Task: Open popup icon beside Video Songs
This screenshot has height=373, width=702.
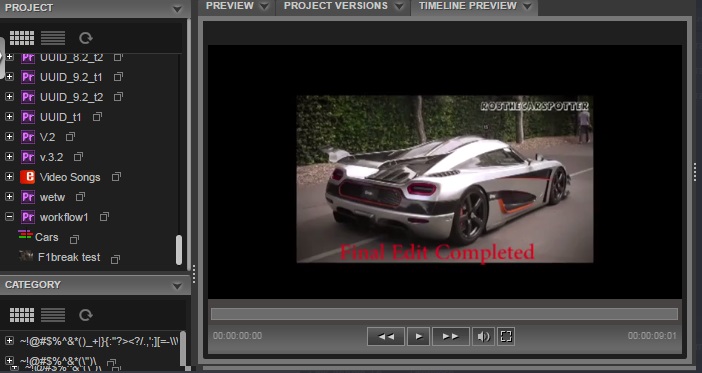Action: (x=116, y=177)
